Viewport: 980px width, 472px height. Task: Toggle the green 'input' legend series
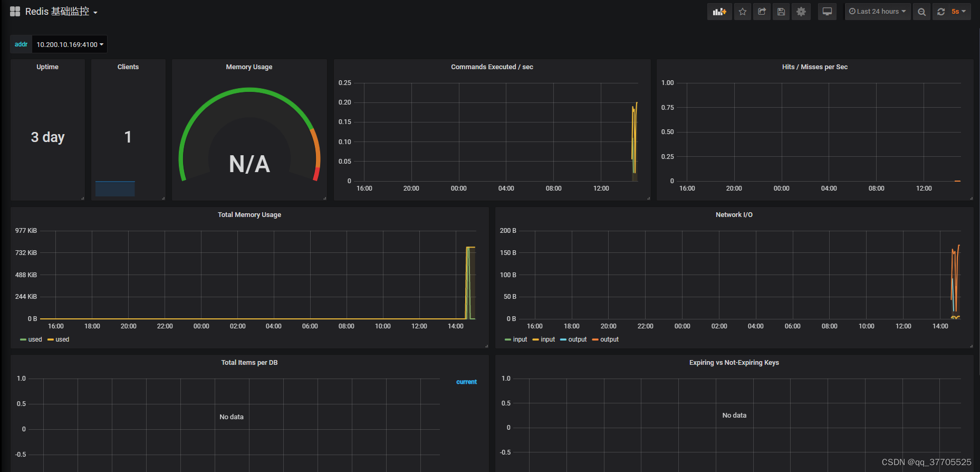(x=520, y=339)
